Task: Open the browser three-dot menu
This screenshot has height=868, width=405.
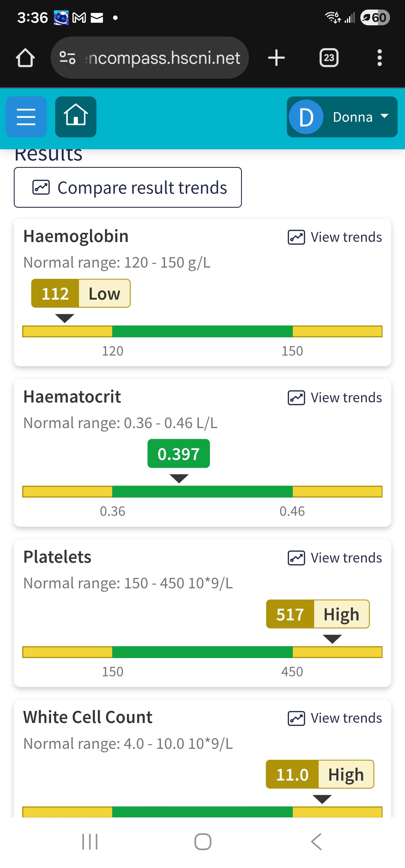Action: 379,58
